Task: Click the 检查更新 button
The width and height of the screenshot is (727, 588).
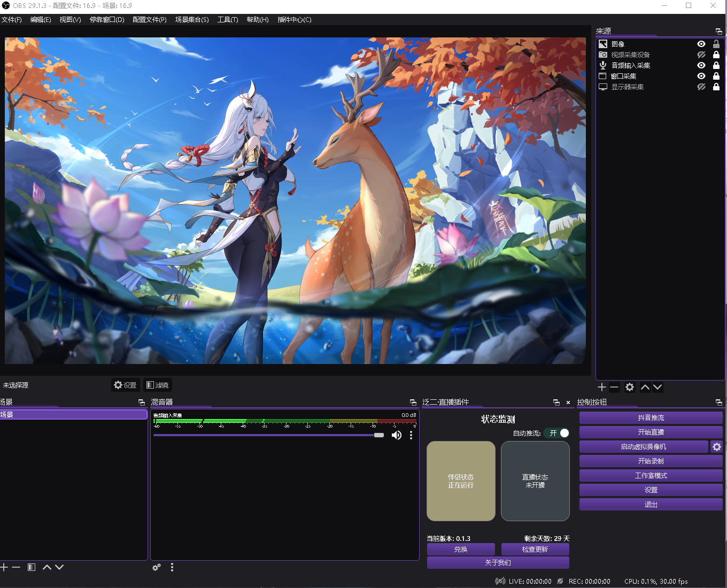Action: click(535, 550)
